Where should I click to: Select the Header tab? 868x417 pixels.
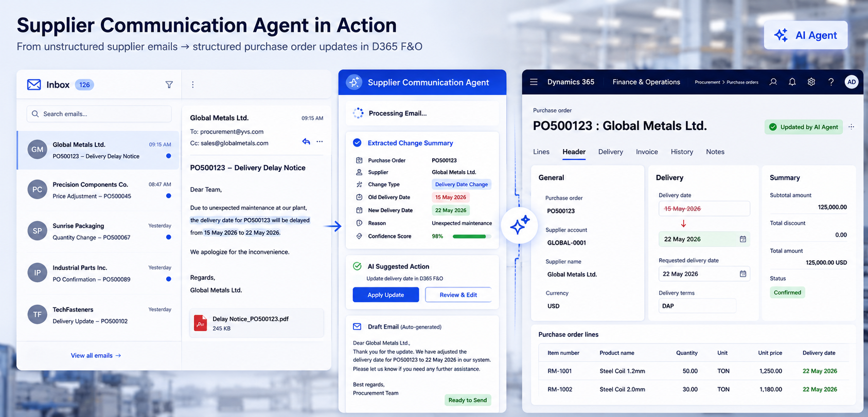point(574,152)
